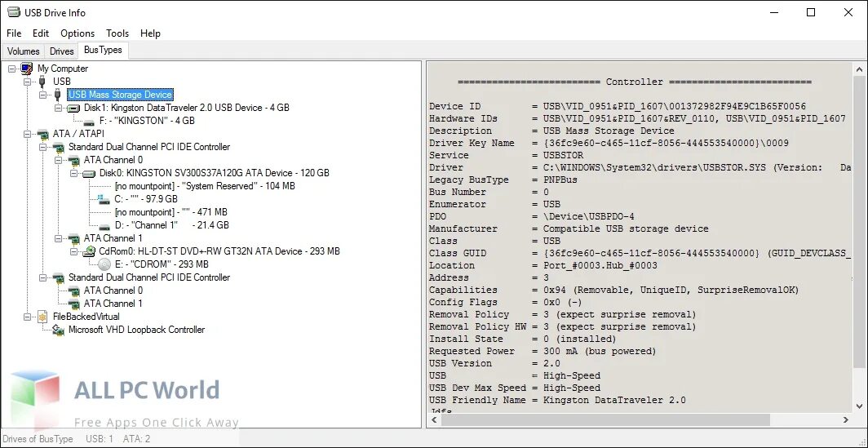
Task: Collapse the USB bus node
Action: point(27,82)
